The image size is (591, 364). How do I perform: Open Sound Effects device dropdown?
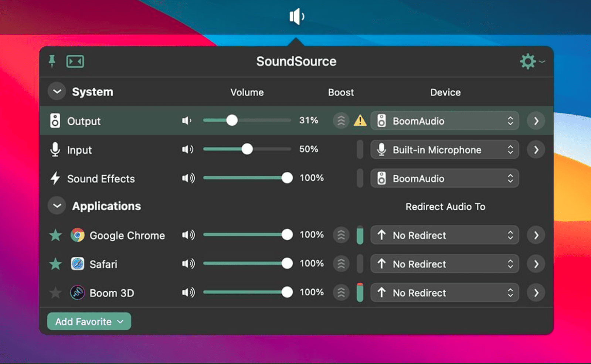445,178
